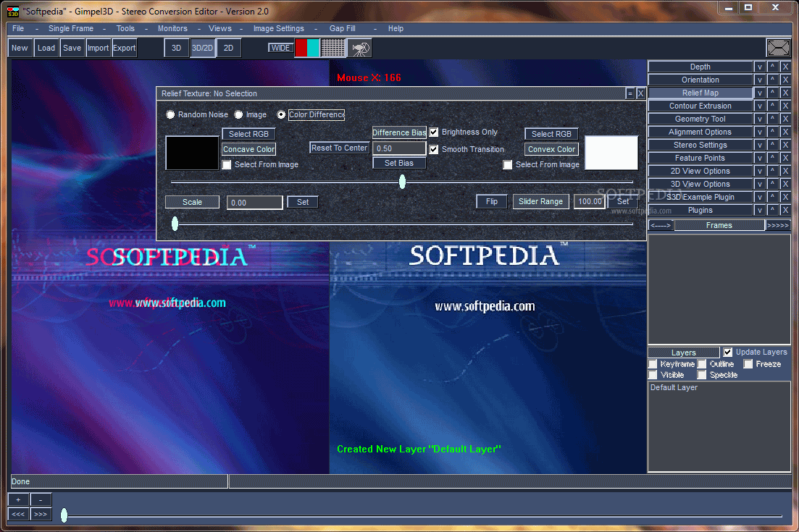Enable the Keyframe checkbox
Screen dimensions: 799x532
(653, 364)
